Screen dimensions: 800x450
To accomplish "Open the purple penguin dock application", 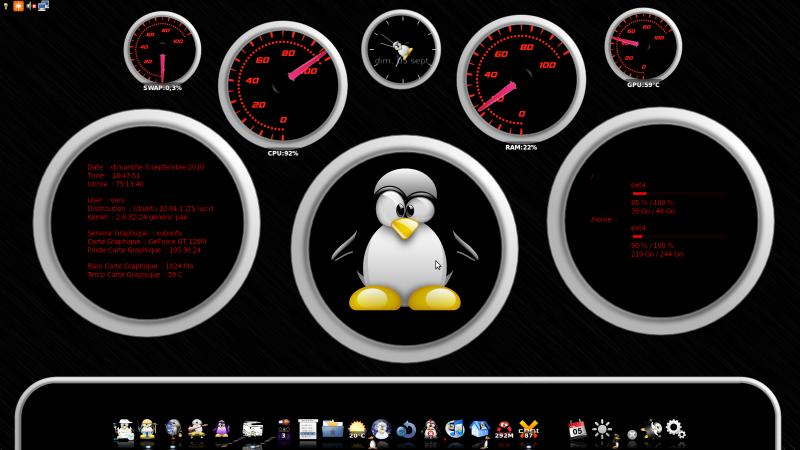I will click(221, 429).
